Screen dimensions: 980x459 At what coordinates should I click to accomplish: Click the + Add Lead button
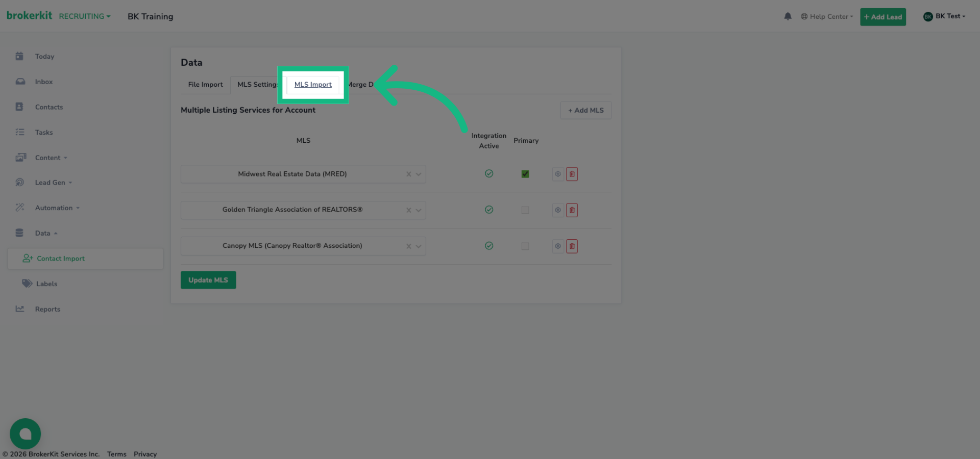tap(883, 17)
